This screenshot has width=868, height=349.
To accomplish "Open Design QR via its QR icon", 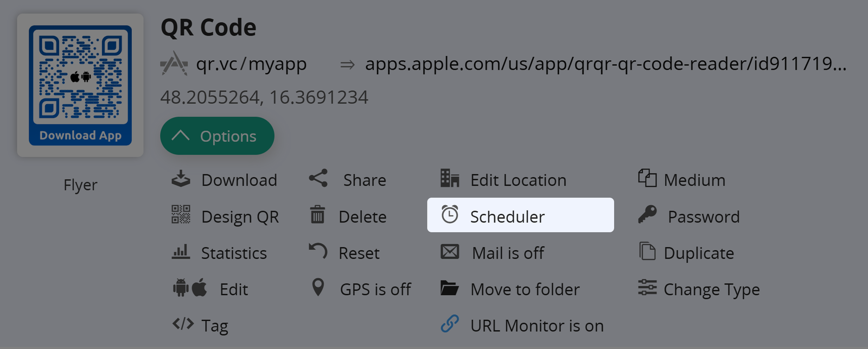I will click(181, 215).
